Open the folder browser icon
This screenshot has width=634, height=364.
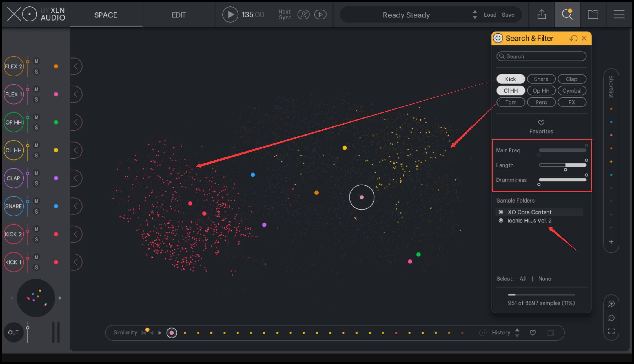pyautogui.click(x=593, y=14)
